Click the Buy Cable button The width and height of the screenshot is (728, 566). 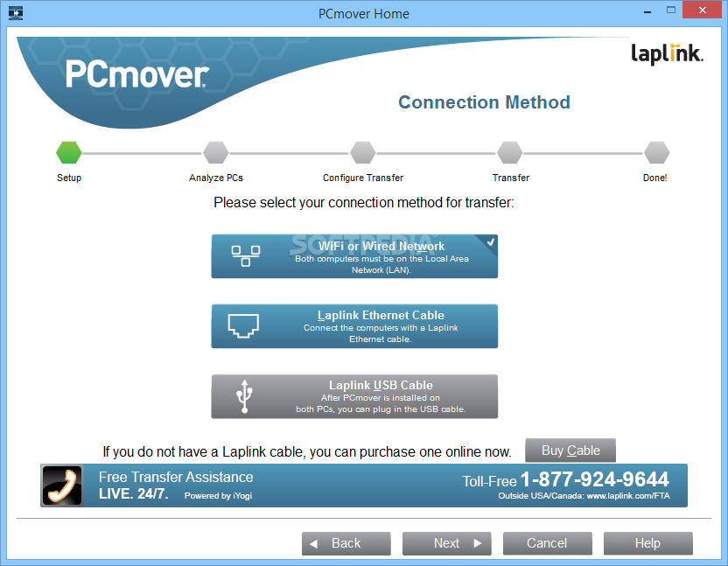click(570, 451)
